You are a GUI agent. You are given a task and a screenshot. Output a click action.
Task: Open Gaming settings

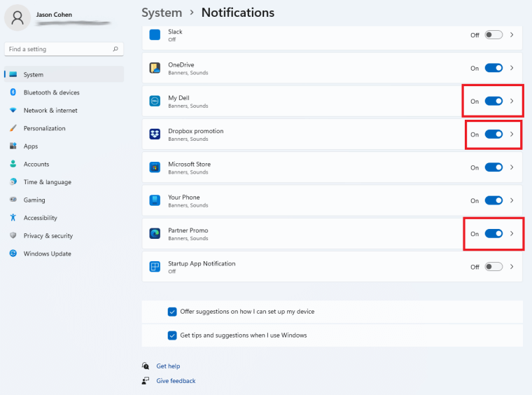coord(64,200)
